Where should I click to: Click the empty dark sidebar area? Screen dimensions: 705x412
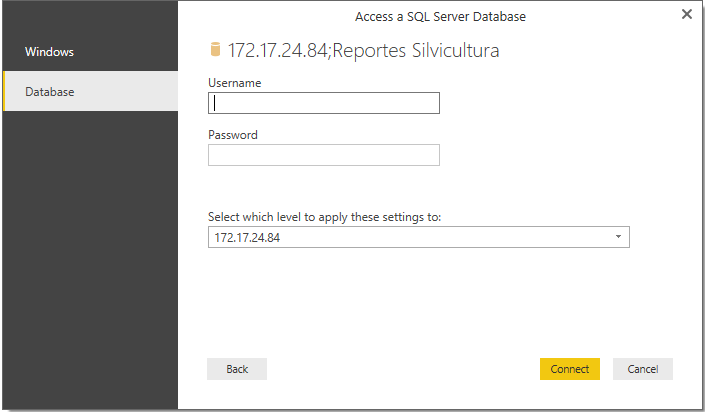pyautogui.click(x=90, y=259)
